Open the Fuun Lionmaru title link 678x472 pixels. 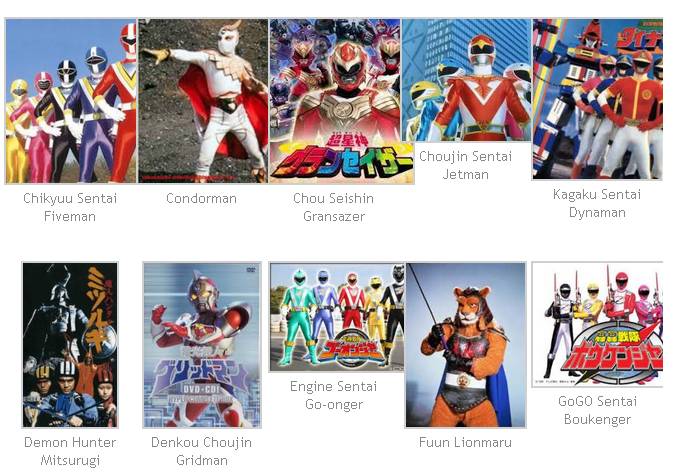(466, 442)
